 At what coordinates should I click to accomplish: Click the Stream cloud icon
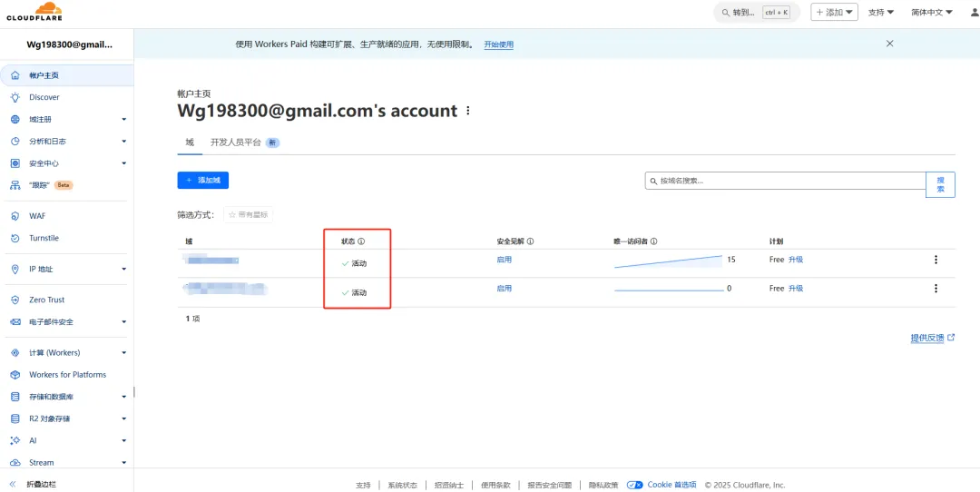tap(15, 463)
